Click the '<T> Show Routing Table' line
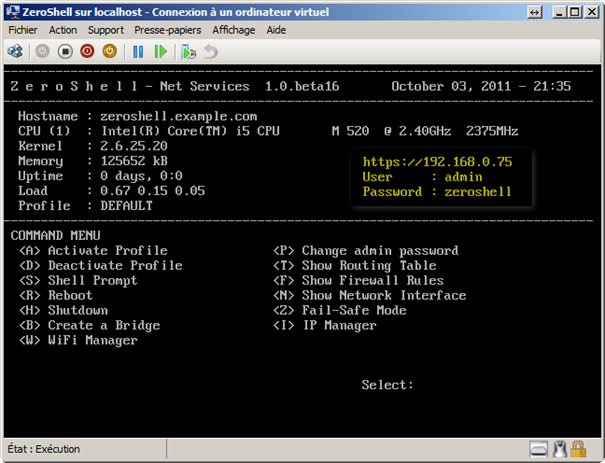605x463 pixels. click(x=355, y=265)
